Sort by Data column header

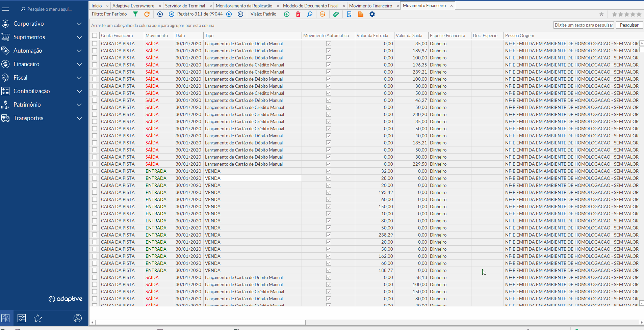(x=180, y=35)
